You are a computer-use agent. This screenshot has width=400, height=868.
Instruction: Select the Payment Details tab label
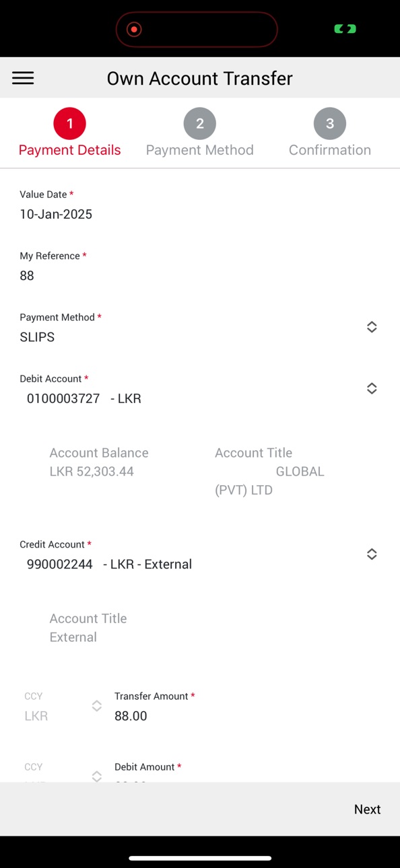click(x=70, y=150)
